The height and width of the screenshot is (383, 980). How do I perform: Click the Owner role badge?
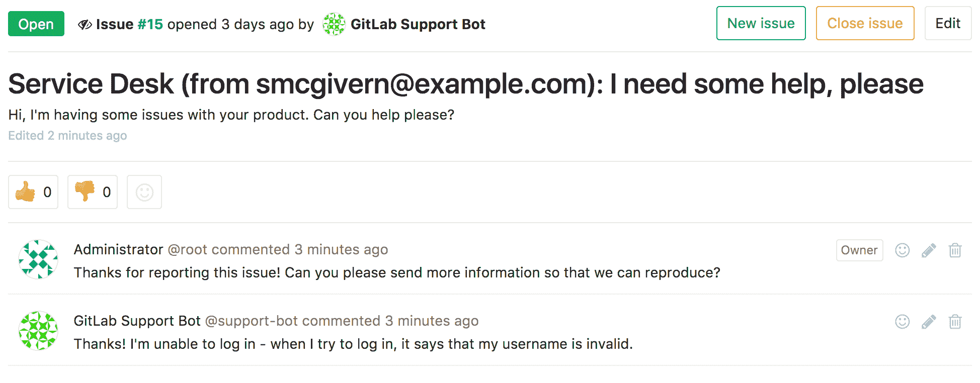pos(859,250)
